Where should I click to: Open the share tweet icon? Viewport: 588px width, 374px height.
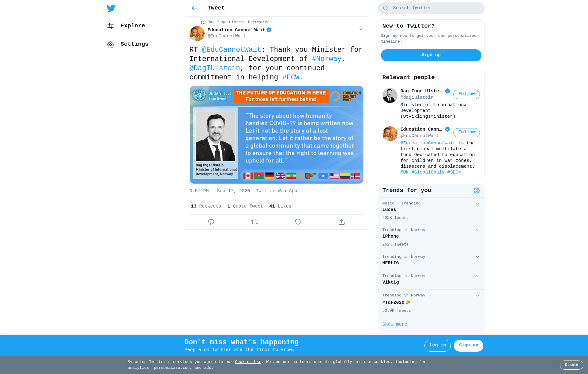(x=341, y=222)
